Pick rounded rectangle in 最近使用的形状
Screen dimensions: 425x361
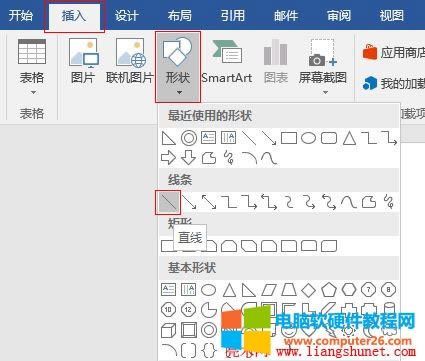pyautogui.click(x=329, y=138)
